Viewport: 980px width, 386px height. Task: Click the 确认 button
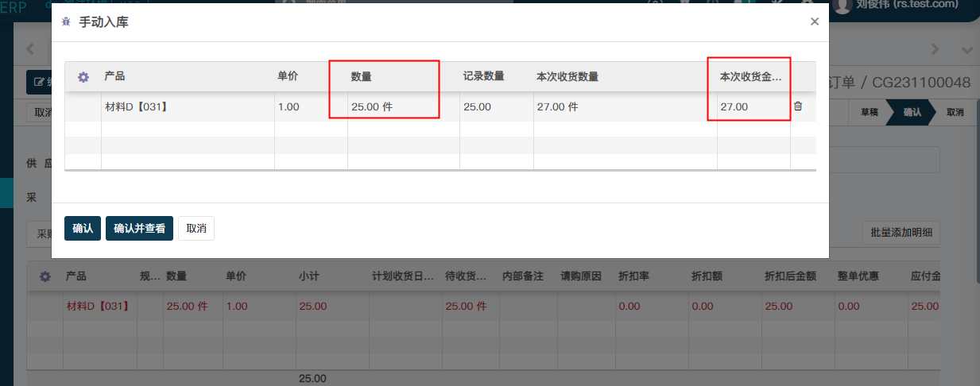coord(83,228)
